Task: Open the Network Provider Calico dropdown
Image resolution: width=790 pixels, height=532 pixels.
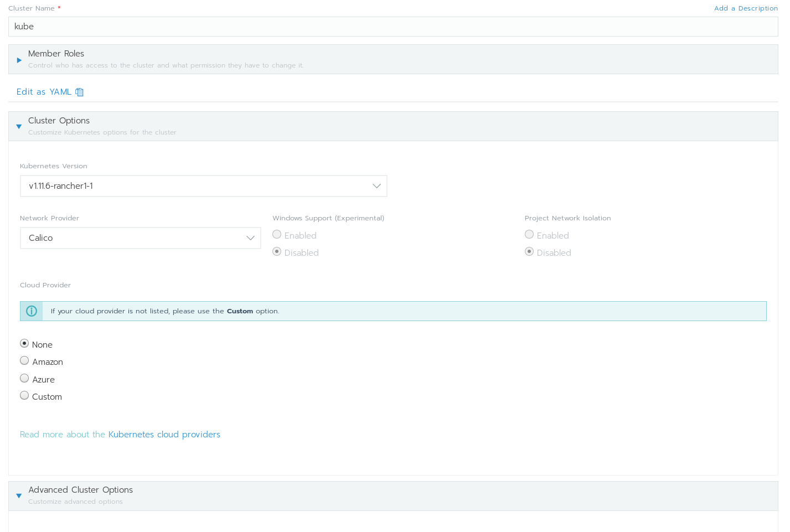Action: click(141, 238)
